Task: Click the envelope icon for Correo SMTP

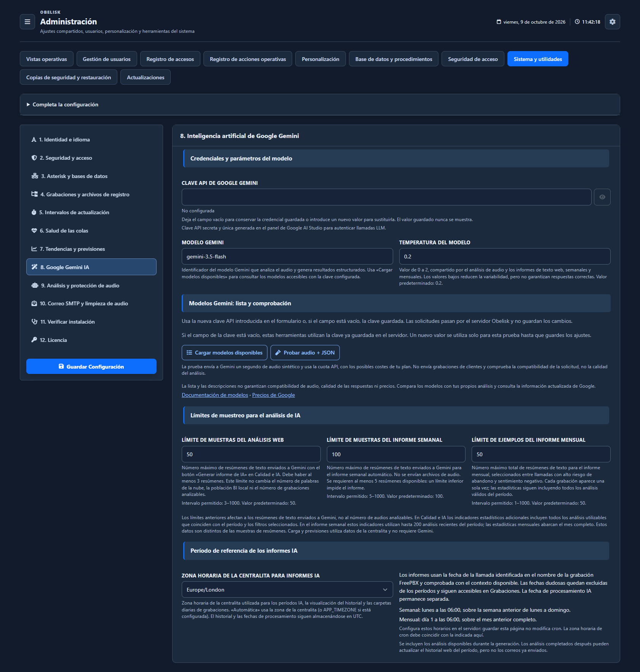Action: (x=34, y=303)
